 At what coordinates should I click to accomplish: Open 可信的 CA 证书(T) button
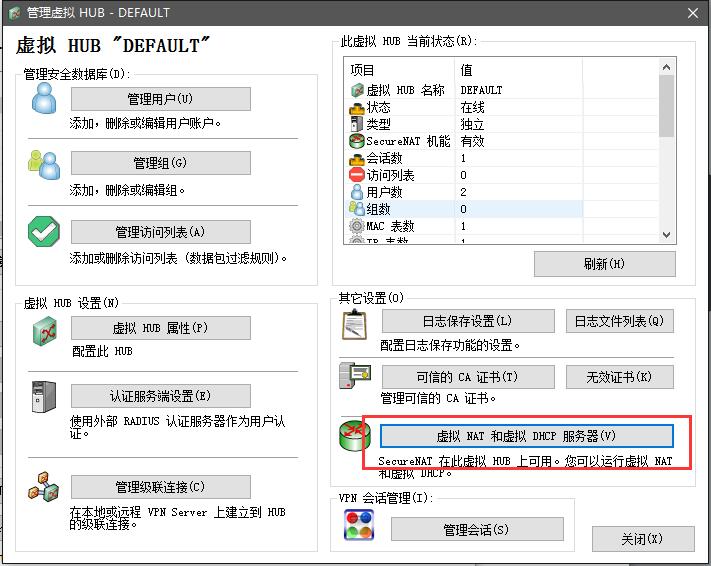tap(468, 377)
